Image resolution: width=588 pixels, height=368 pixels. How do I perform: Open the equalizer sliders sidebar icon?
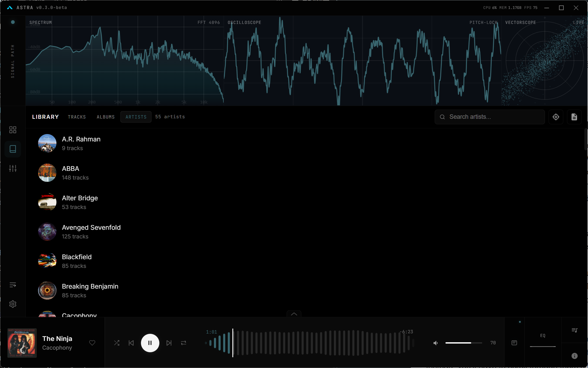(13, 168)
